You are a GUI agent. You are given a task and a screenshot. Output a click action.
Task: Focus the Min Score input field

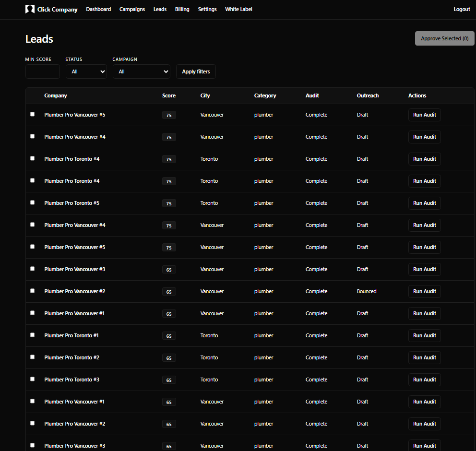coord(43,71)
